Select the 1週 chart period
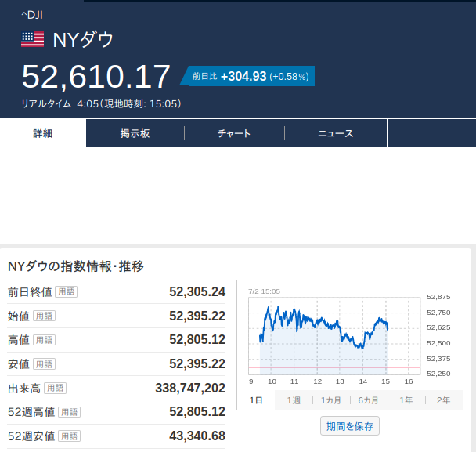Viewport: 476px width, 452px height. pyautogui.click(x=294, y=400)
